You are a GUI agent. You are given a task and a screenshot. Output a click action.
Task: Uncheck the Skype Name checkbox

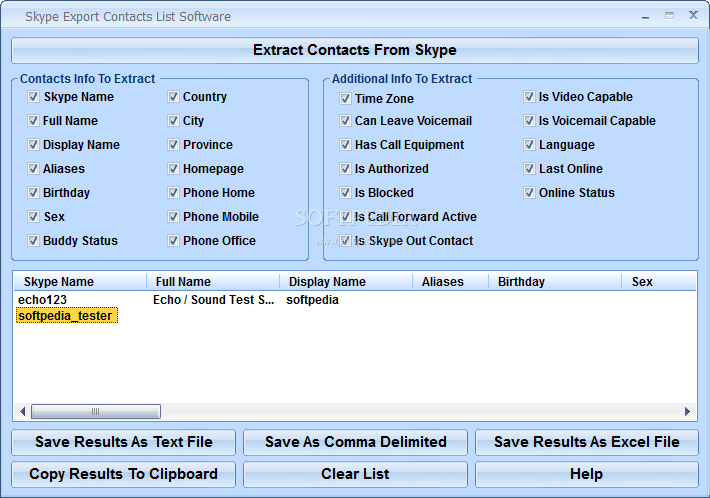pos(33,96)
